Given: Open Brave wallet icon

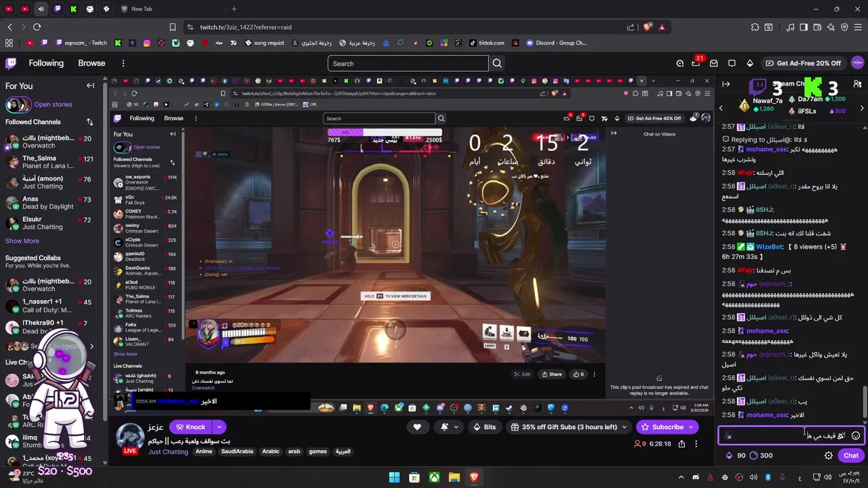Looking at the screenshot, I should pos(817,27).
